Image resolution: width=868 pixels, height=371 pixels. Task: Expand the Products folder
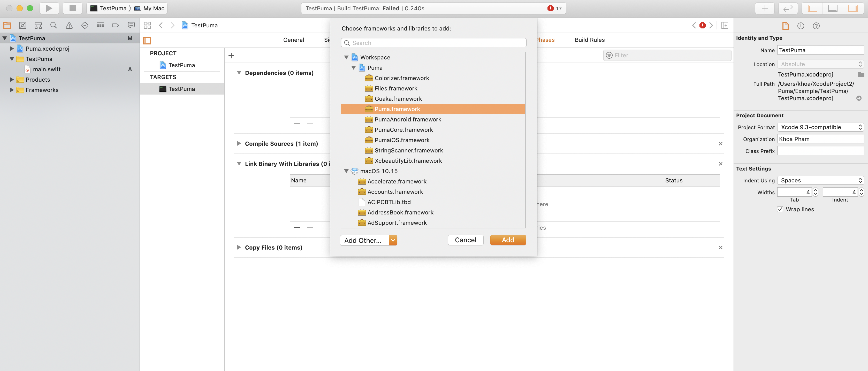12,80
